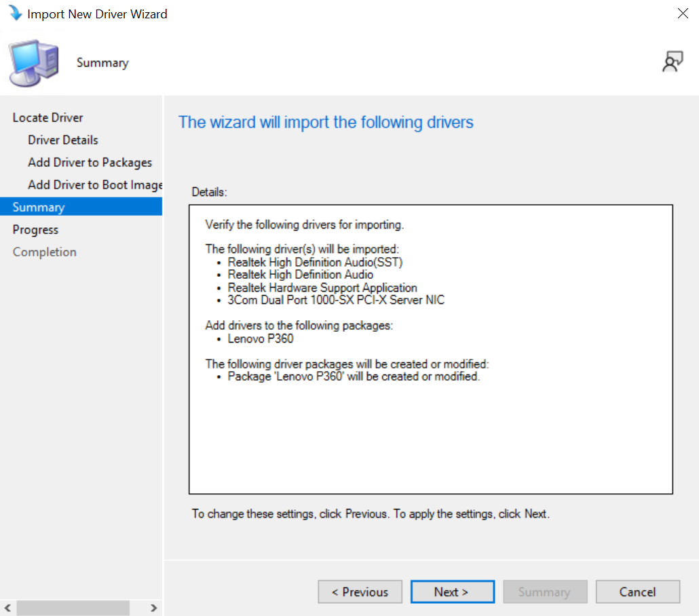The height and width of the screenshot is (616, 699).
Task: Click the sidebar scrollbar left arrow
Action: [x=7, y=608]
